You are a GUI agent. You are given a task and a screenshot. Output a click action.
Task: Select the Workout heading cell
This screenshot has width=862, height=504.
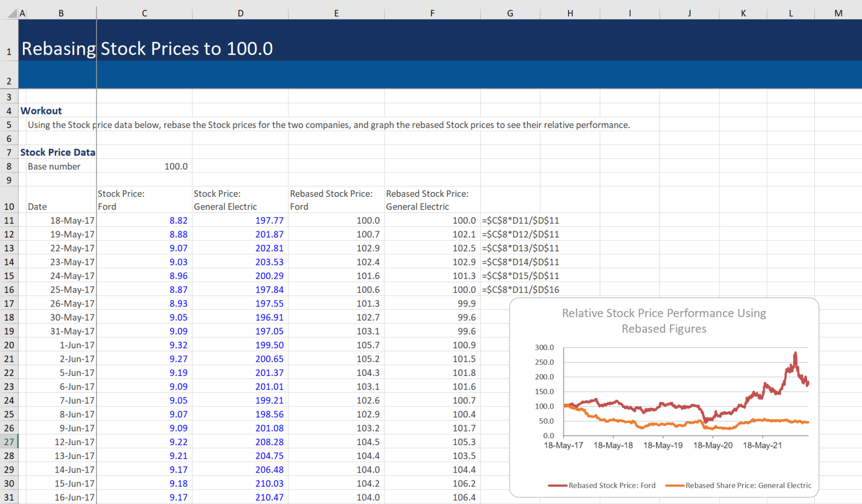coord(41,111)
